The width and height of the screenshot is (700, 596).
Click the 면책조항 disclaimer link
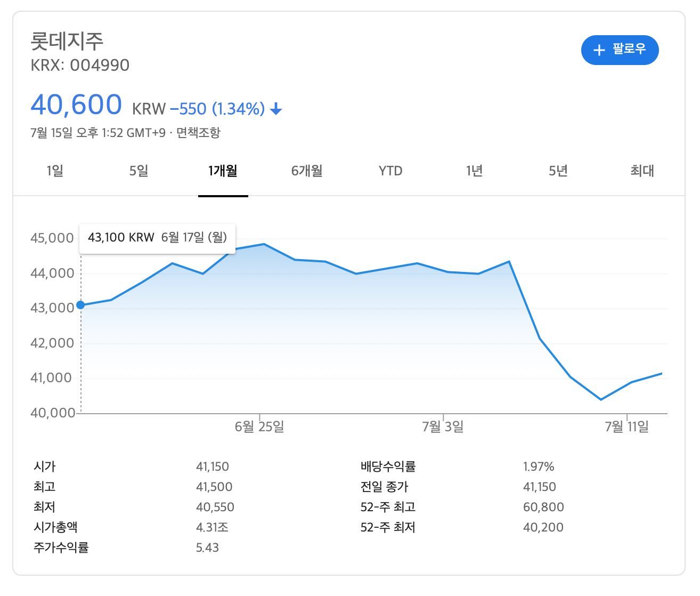click(x=198, y=133)
